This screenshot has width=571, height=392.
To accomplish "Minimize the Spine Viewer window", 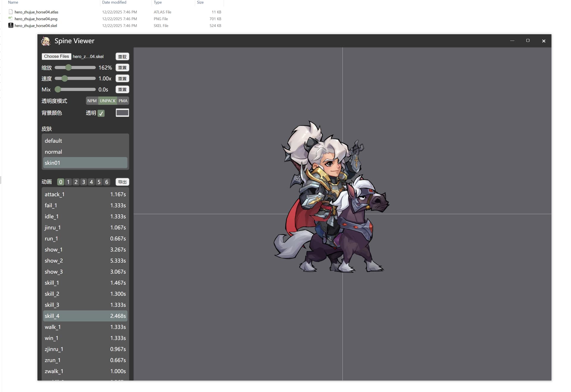I will 512,41.
